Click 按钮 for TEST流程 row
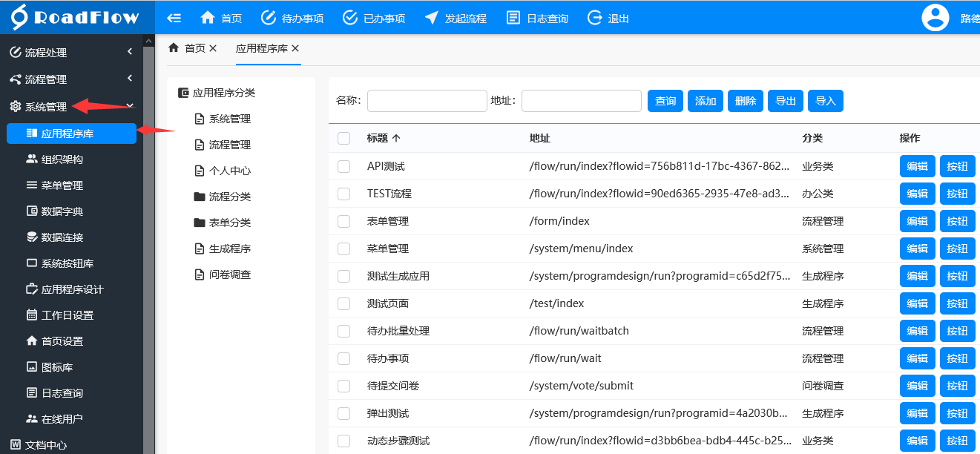 click(958, 194)
